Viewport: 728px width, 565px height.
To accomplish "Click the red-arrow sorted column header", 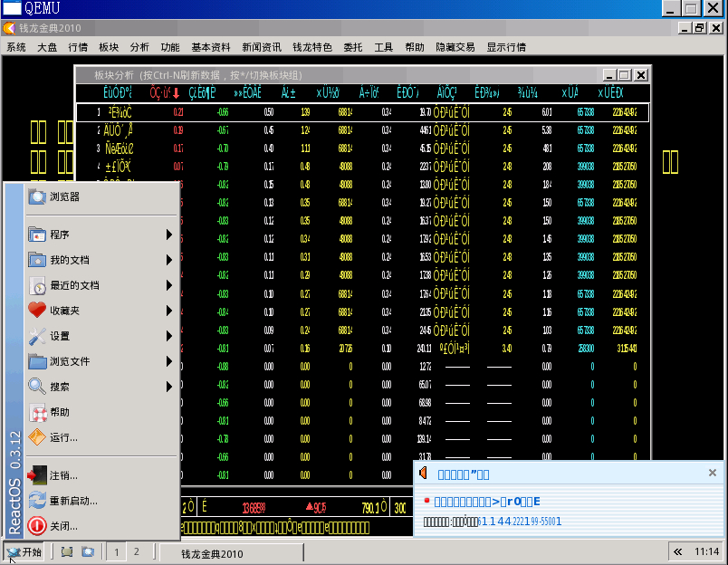I will pyautogui.click(x=165, y=93).
